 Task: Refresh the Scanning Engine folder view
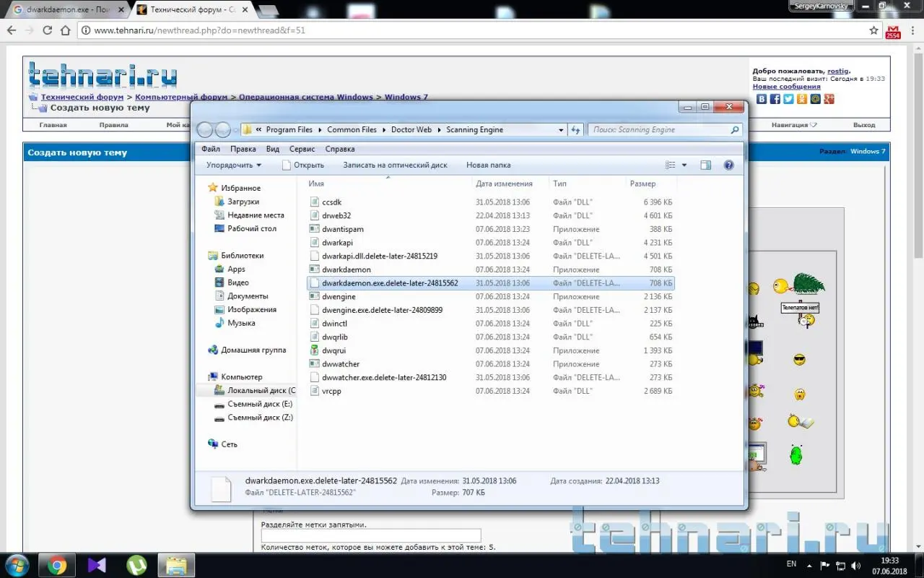(575, 130)
